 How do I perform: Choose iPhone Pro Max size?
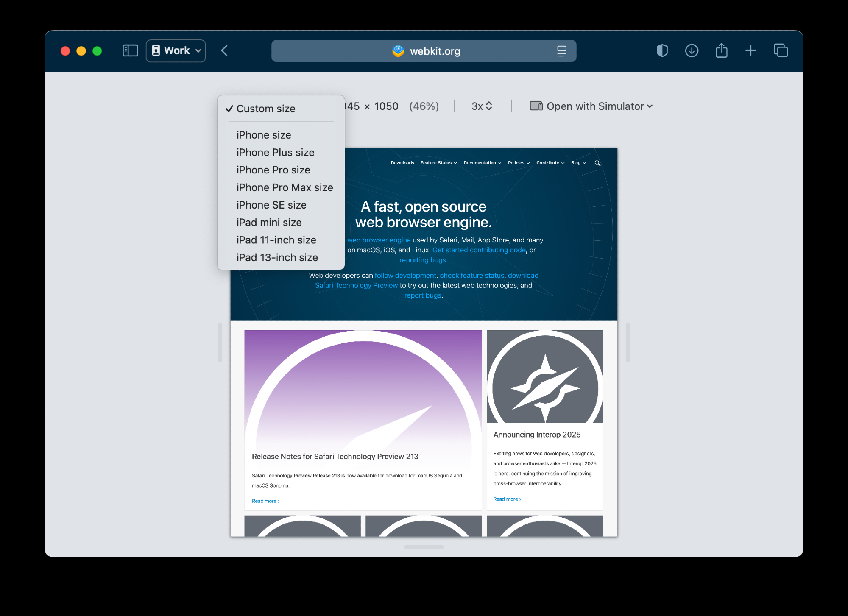(285, 187)
